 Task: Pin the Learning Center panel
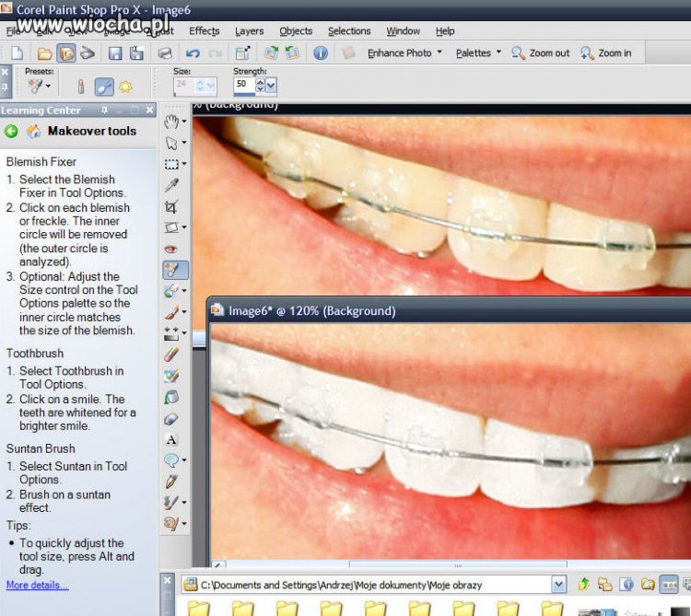coord(104,110)
